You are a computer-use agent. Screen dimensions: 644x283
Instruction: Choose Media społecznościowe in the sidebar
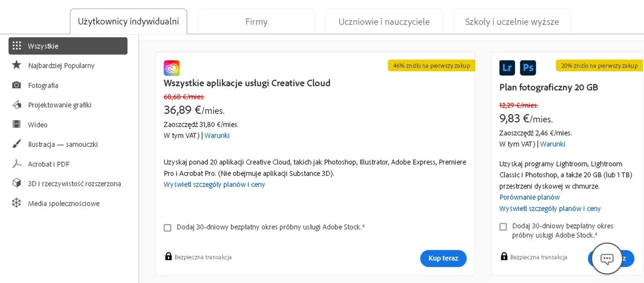pos(63,204)
